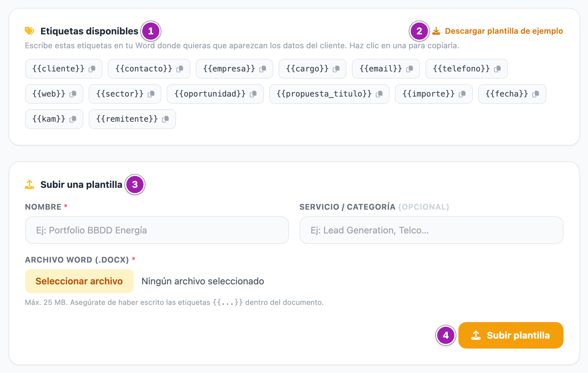Select the {{empresa}} tag text
588x373 pixels.
pos(229,69)
